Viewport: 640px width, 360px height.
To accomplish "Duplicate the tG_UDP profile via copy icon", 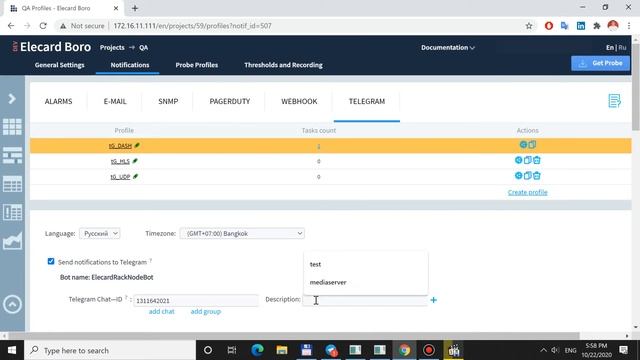I will click(528, 176).
